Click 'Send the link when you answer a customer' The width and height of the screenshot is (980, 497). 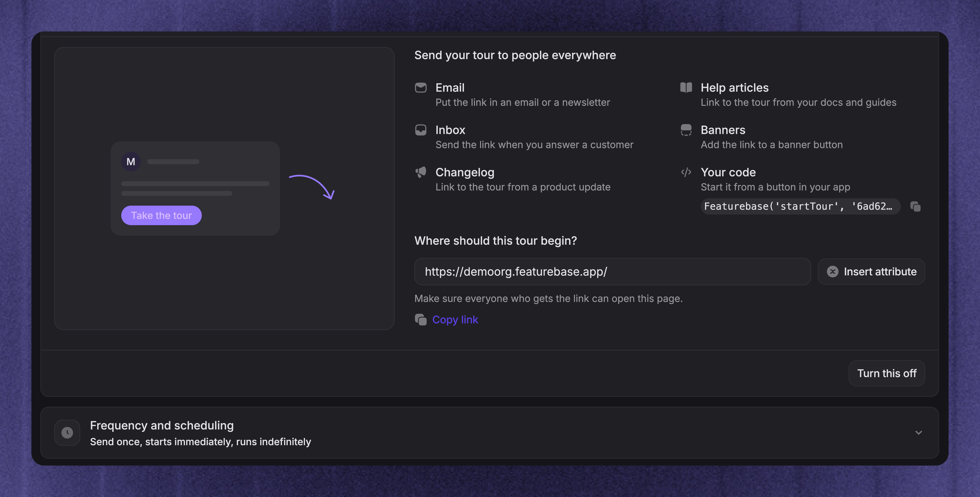pos(535,144)
